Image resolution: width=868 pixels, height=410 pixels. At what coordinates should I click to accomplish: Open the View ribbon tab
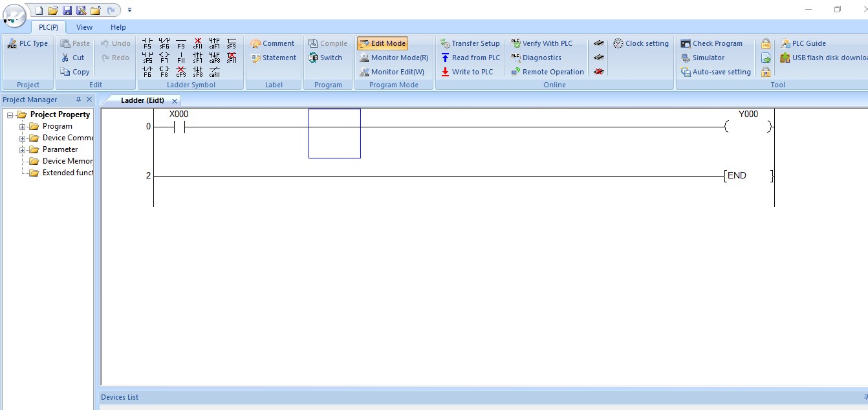[x=84, y=27]
